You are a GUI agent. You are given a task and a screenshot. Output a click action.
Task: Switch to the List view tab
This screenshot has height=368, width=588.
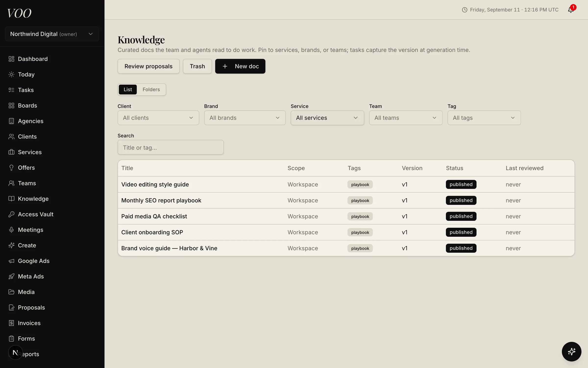128,90
